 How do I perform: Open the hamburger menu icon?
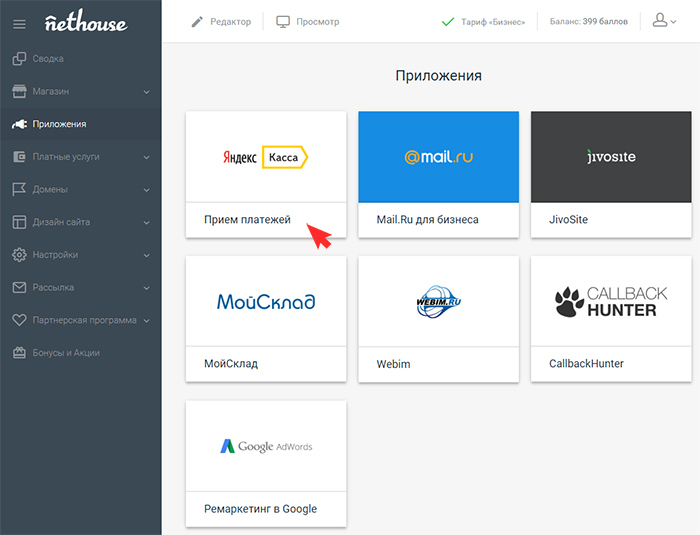pyautogui.click(x=19, y=24)
